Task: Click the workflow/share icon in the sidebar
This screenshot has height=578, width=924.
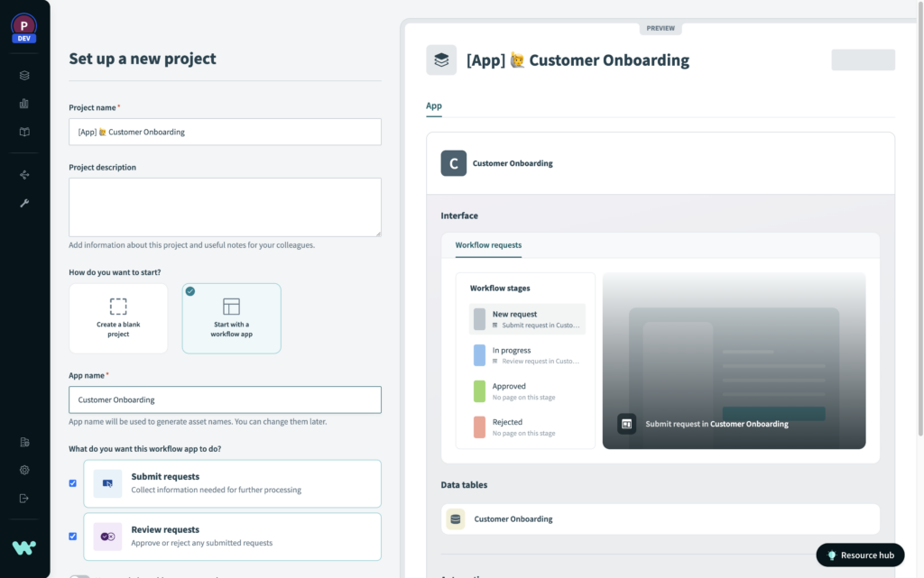Action: pos(23,174)
